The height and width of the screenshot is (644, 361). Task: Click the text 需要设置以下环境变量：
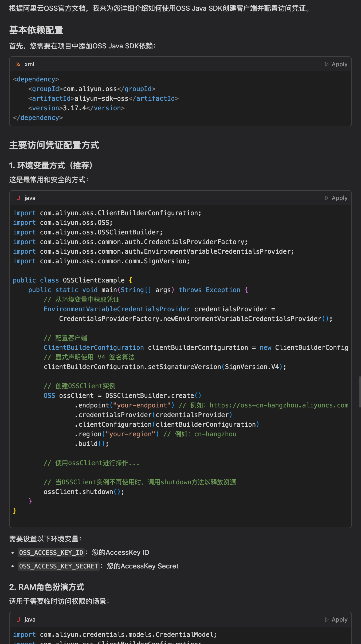46,539
